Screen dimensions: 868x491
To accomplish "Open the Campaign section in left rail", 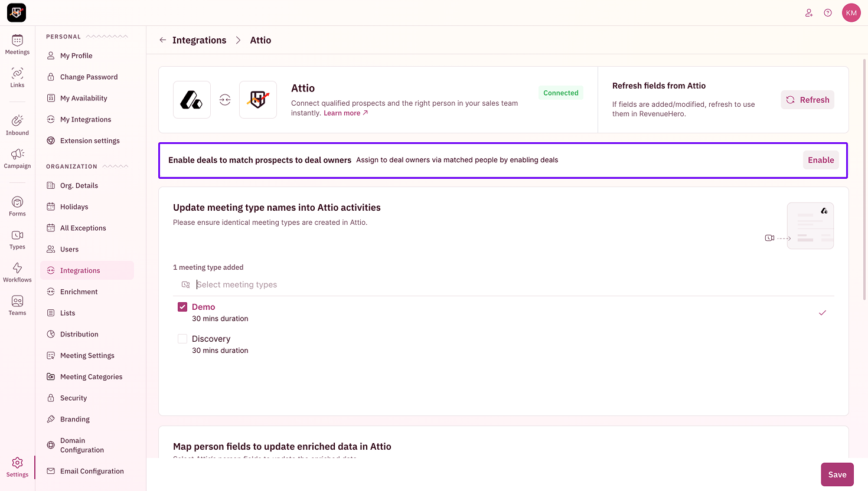I will [17, 158].
